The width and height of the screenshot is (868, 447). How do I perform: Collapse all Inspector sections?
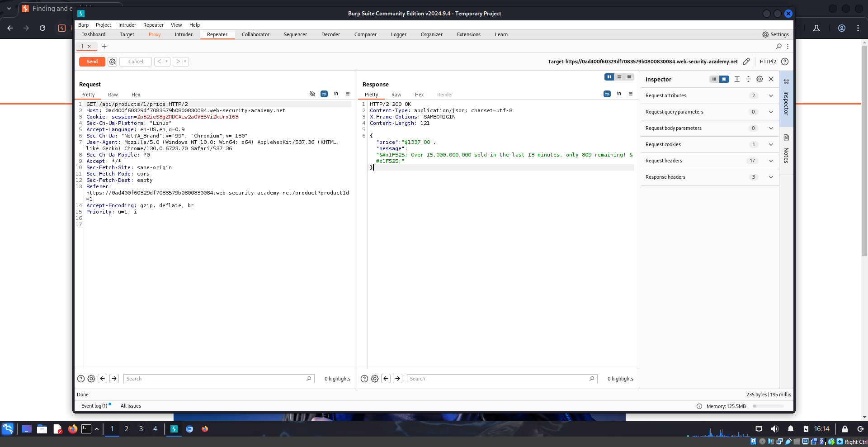point(748,79)
